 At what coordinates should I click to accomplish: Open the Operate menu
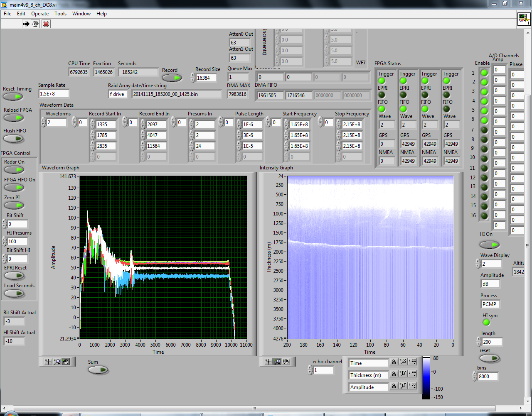coord(40,14)
